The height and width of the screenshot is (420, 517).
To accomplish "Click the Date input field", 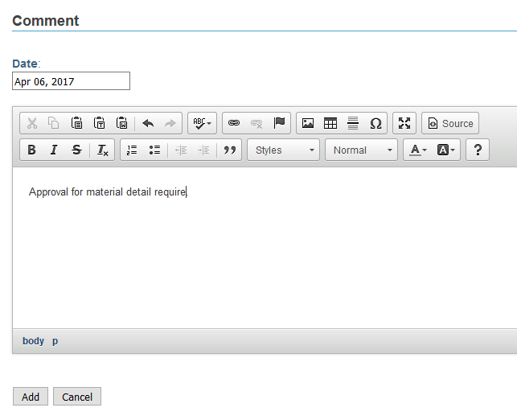I will pos(72,80).
